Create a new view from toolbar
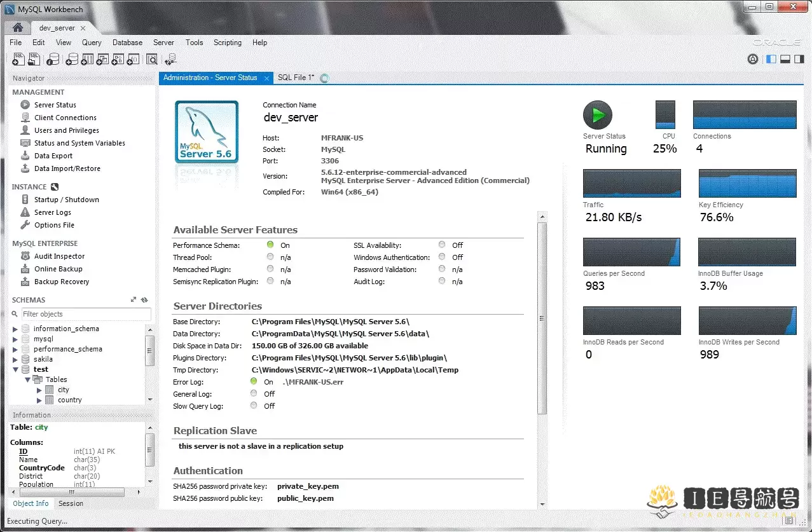The width and height of the screenshot is (812, 532). coord(102,59)
